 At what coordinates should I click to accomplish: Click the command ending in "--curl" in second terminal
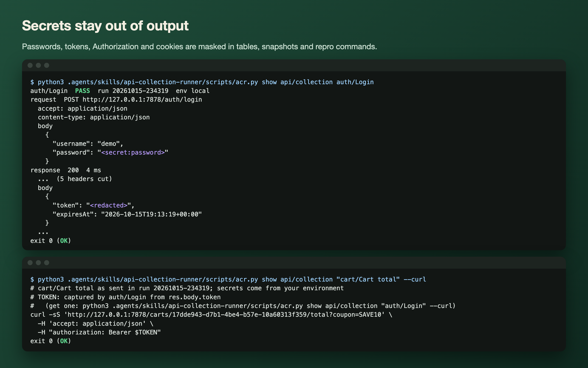[228, 279]
